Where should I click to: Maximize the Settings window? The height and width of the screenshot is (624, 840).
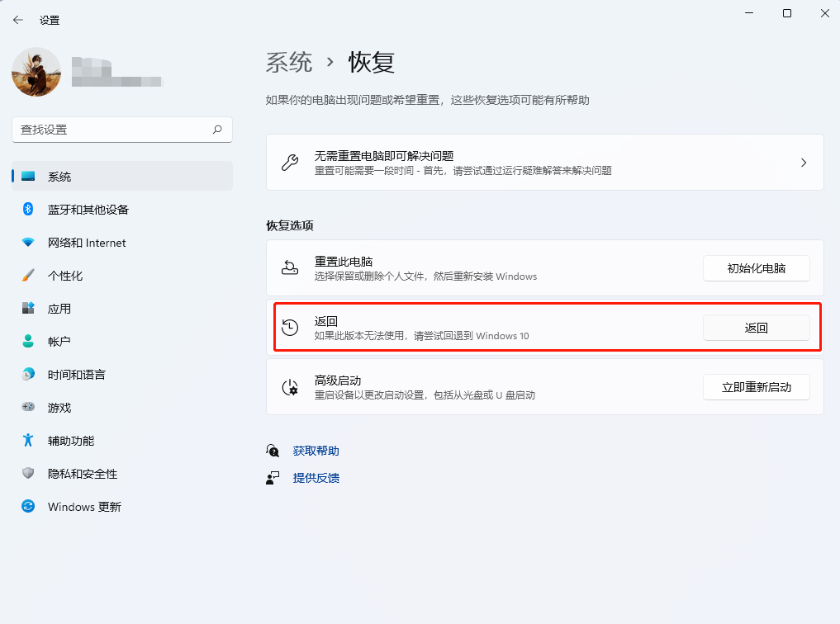click(x=787, y=13)
